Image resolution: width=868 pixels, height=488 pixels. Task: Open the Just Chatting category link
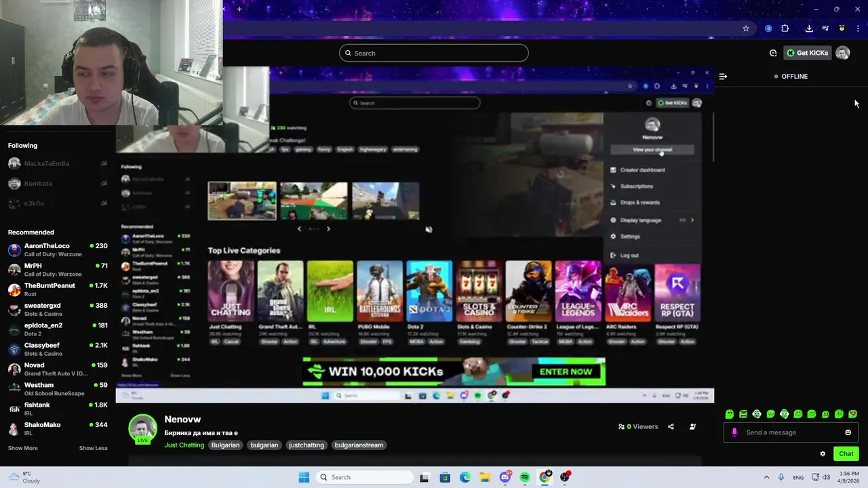pyautogui.click(x=184, y=445)
